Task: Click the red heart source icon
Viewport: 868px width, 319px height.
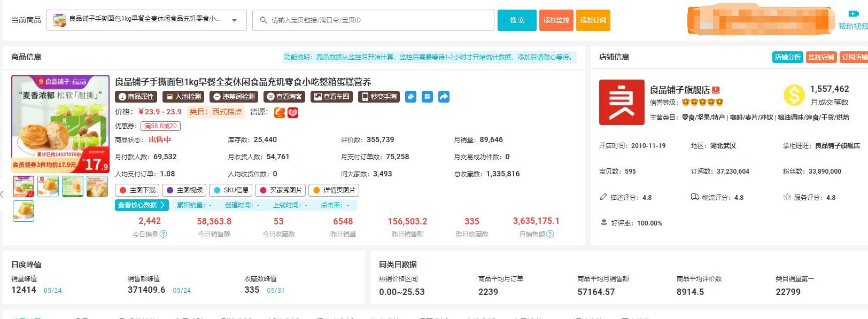Action: click(293, 112)
